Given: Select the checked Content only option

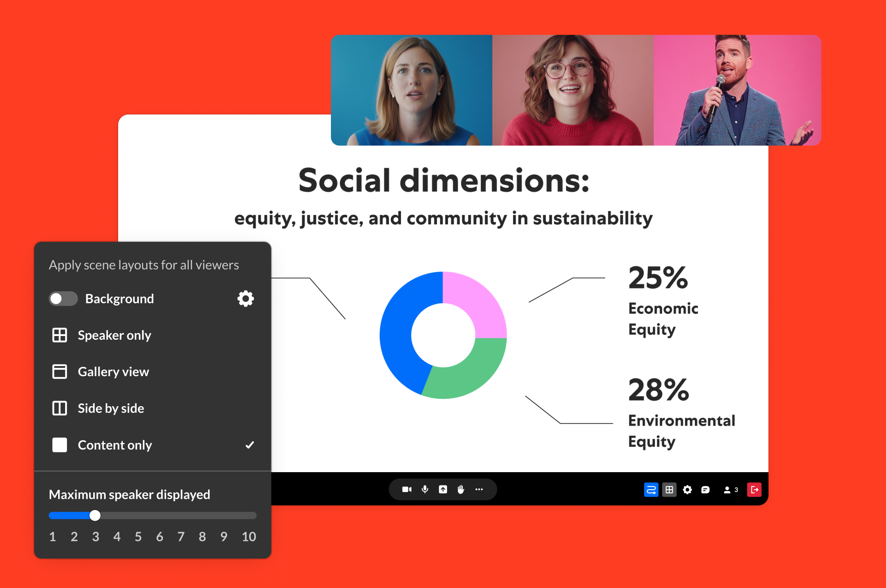Looking at the screenshot, I should point(114,445).
